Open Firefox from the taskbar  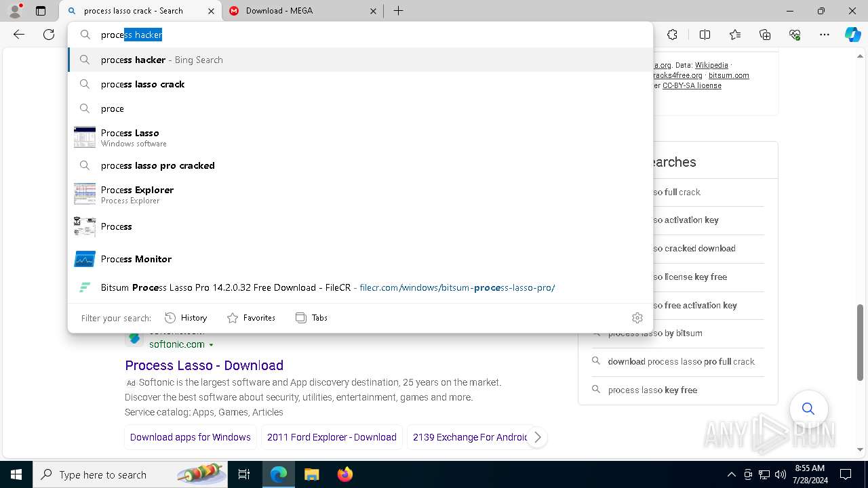(x=344, y=474)
